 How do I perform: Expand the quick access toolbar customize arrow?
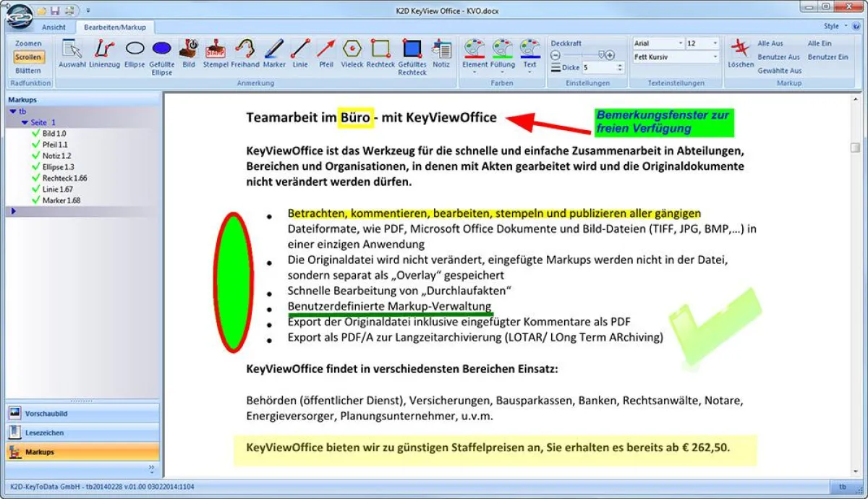88,11
